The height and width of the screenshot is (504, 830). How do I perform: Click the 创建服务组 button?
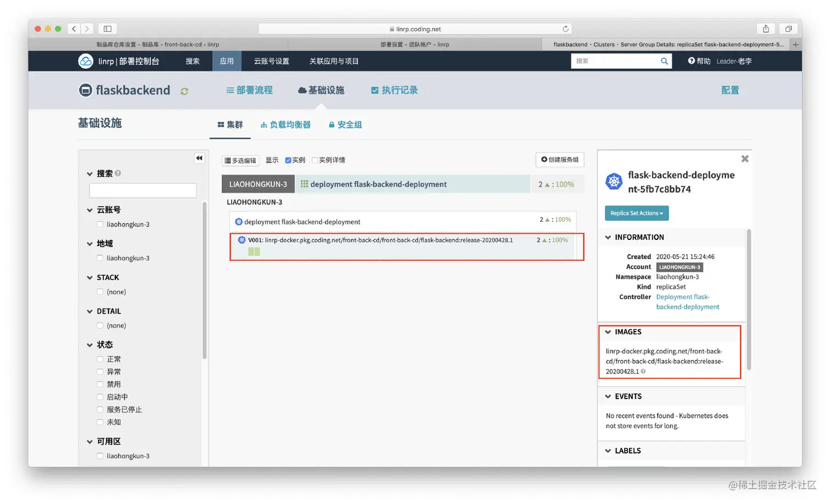pos(560,159)
